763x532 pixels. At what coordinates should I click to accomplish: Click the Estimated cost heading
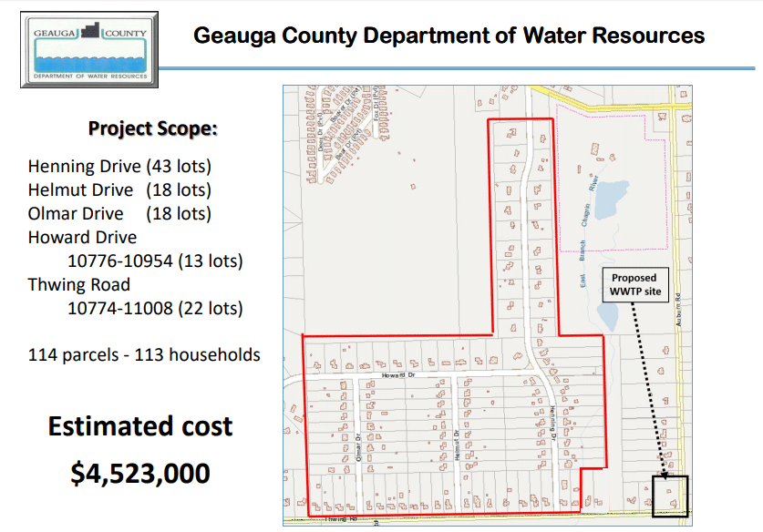coord(140,426)
